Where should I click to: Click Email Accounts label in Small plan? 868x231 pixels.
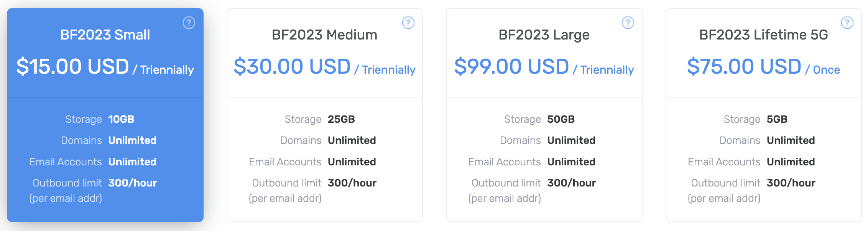[66, 162]
